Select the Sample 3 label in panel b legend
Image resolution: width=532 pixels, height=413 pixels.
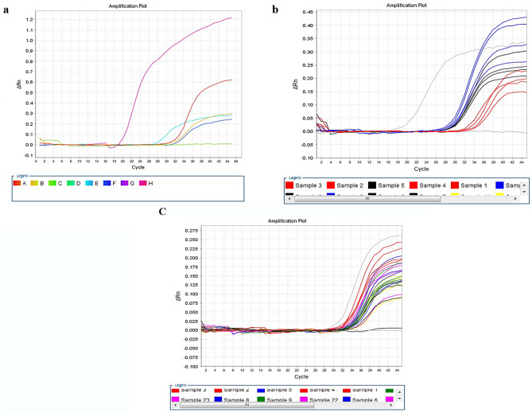[x=309, y=185]
